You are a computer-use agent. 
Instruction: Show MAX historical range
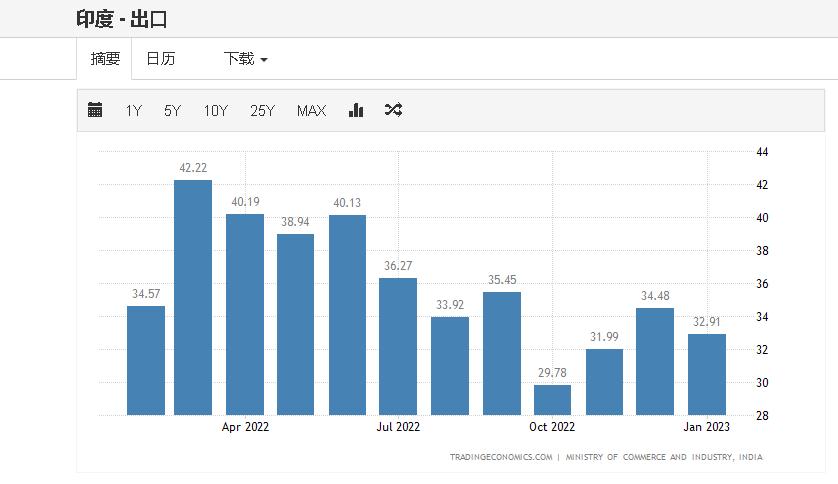coord(311,111)
